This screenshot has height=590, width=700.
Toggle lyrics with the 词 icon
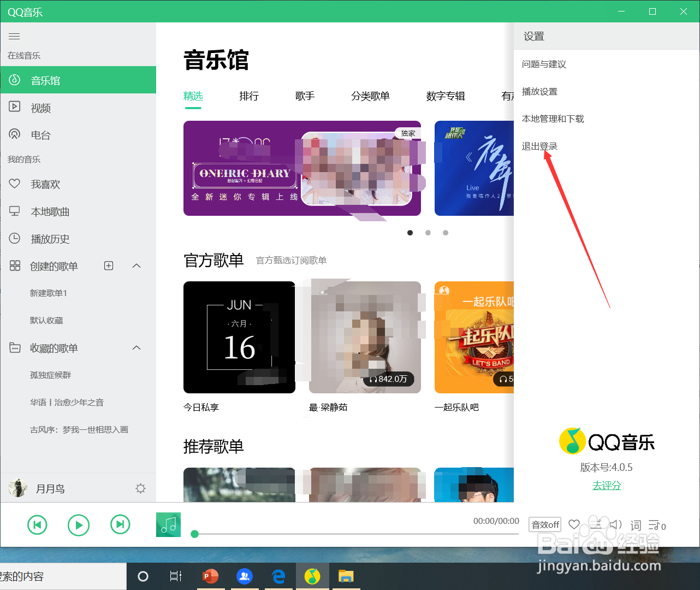click(x=636, y=526)
